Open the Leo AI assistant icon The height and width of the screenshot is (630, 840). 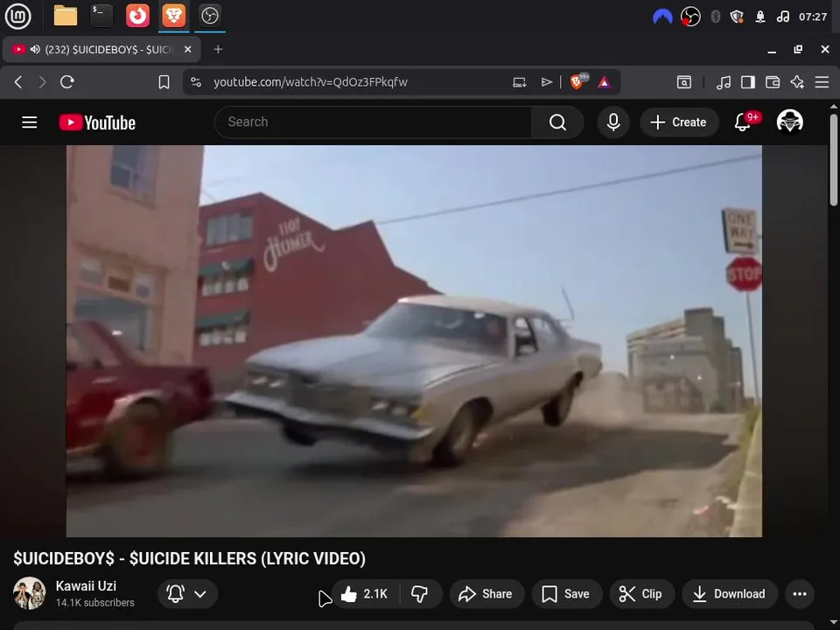click(x=797, y=82)
